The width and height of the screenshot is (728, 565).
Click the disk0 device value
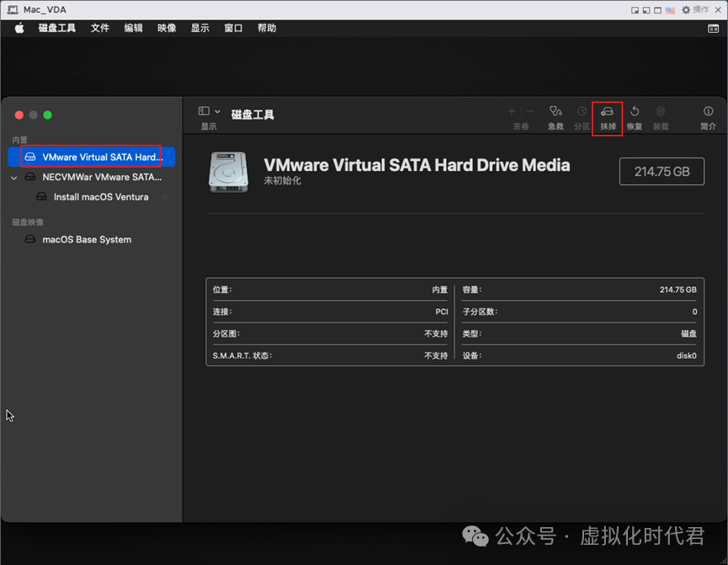click(x=686, y=355)
